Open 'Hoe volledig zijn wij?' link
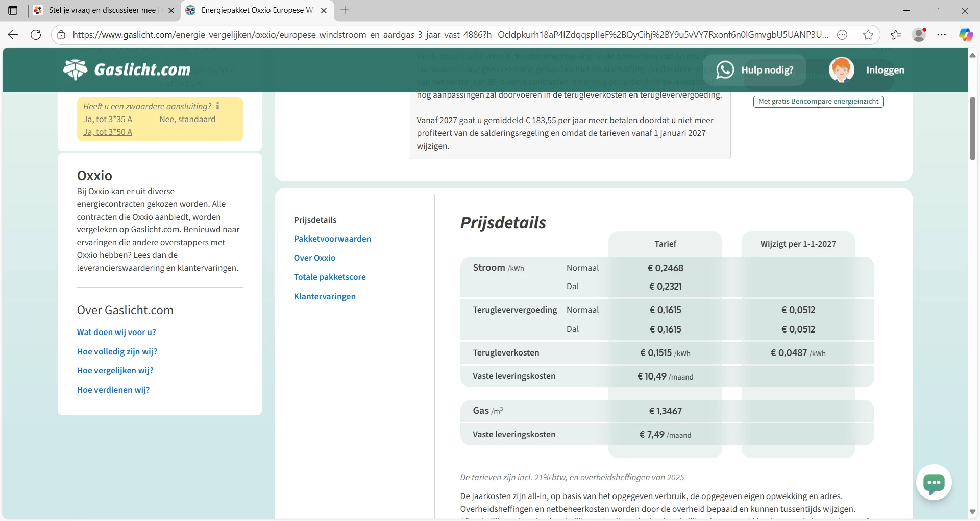This screenshot has width=980, height=521. click(x=117, y=351)
